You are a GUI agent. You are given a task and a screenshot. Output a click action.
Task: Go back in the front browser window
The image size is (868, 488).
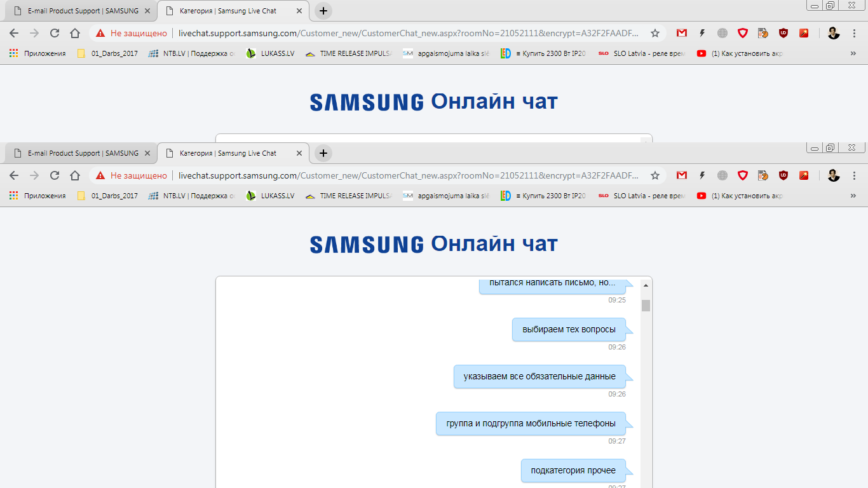click(14, 175)
